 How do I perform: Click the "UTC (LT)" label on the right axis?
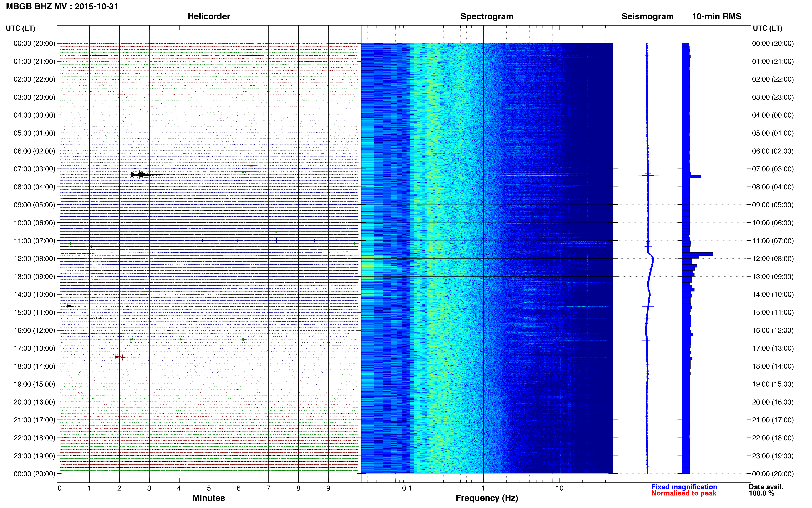pyautogui.click(x=767, y=28)
